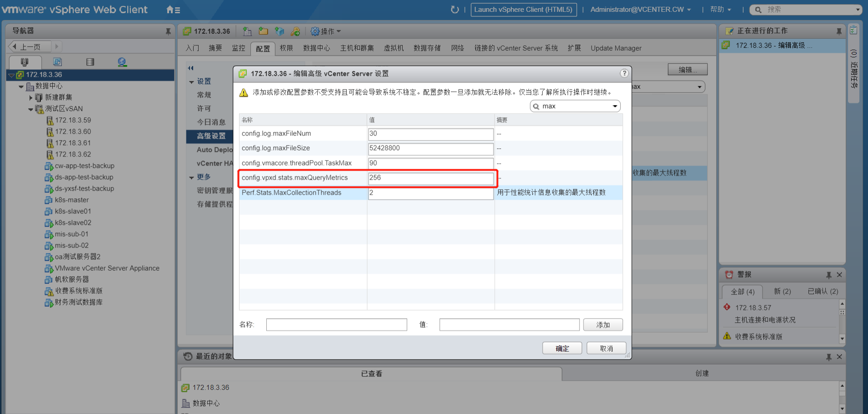Collapse the 172.18.3.36 vCenter tree node
Screen dimensions: 868x414
tap(11, 75)
